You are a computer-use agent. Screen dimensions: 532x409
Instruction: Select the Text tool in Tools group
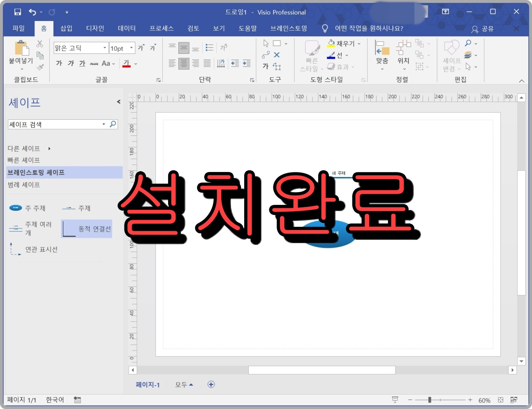pos(266,66)
